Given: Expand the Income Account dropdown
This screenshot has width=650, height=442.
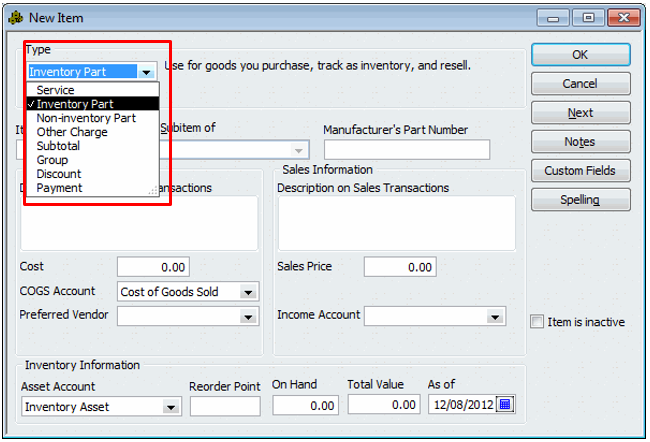Looking at the screenshot, I should click(x=495, y=317).
